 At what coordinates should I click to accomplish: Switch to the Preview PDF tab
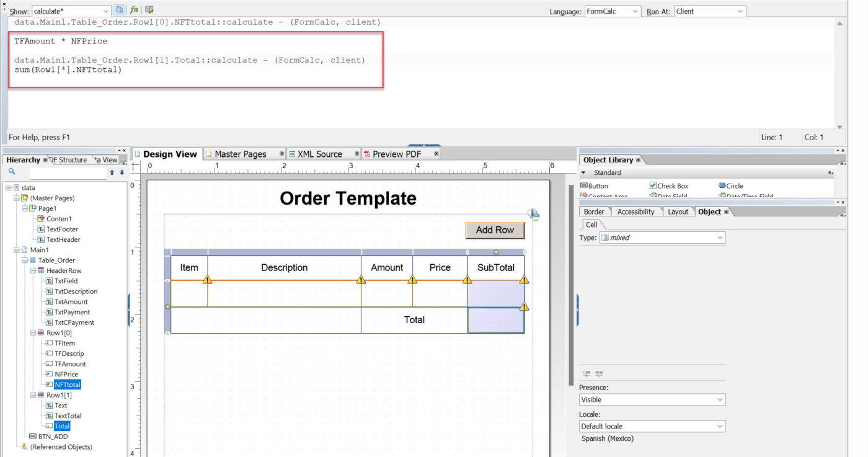click(x=397, y=154)
